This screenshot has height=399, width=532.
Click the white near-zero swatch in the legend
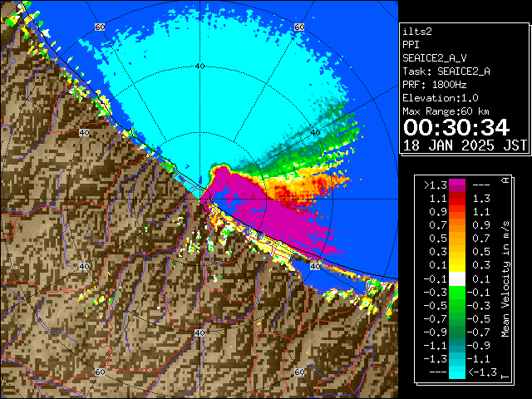[x=457, y=279]
